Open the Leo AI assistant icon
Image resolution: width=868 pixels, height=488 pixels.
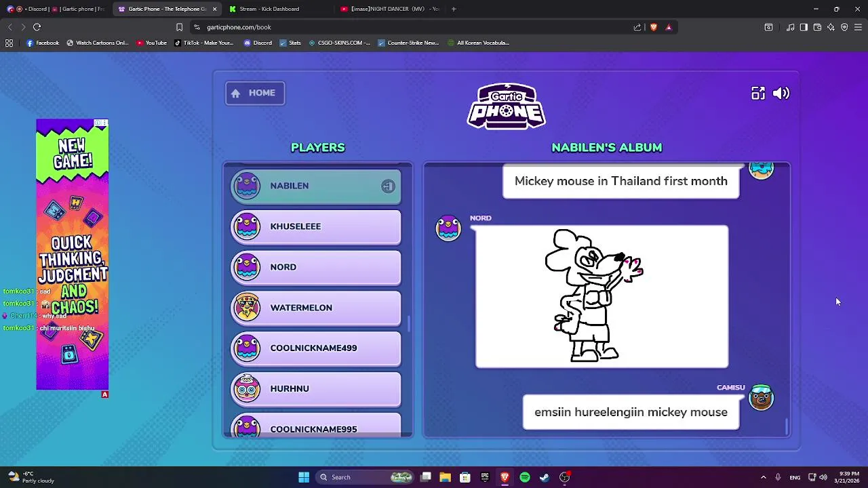[x=831, y=27]
